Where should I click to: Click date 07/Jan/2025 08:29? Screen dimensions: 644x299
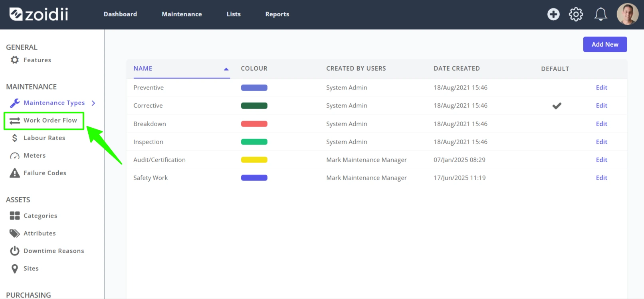click(x=460, y=160)
